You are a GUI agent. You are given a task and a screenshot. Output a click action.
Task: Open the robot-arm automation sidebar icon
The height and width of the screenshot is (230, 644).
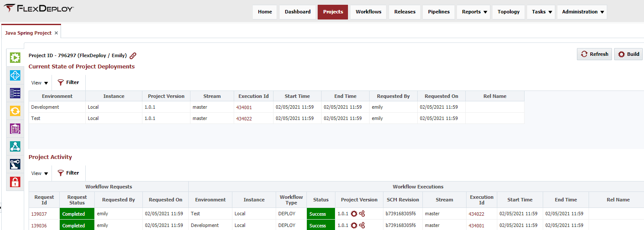click(15, 164)
